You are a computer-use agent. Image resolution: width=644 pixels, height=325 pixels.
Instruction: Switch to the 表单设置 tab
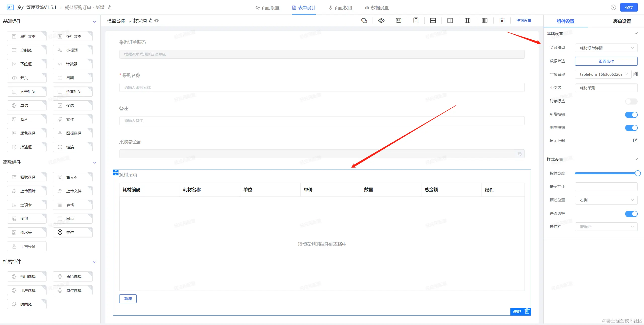pos(622,21)
